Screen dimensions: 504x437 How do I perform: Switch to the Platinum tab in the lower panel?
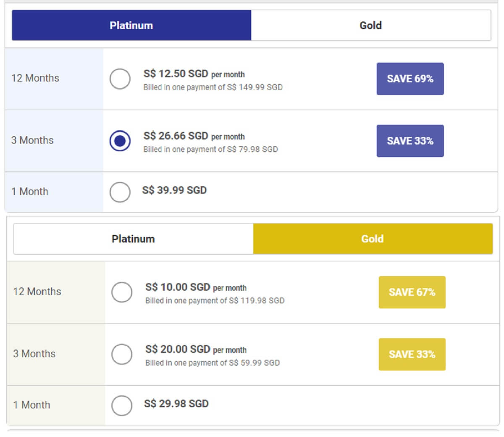pos(133,239)
